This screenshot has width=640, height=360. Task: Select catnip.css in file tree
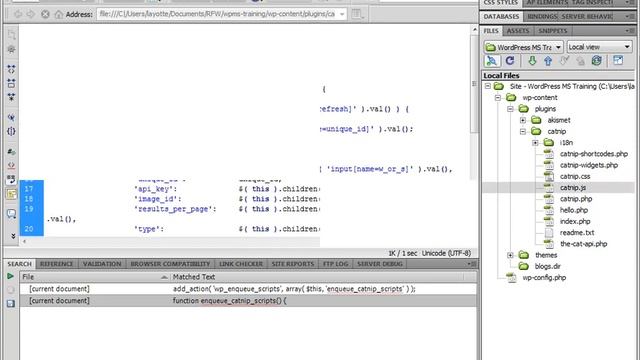tap(575, 177)
